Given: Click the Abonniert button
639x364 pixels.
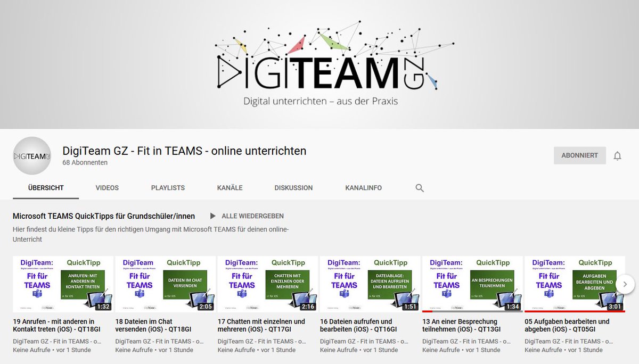Looking at the screenshot, I should 580,155.
